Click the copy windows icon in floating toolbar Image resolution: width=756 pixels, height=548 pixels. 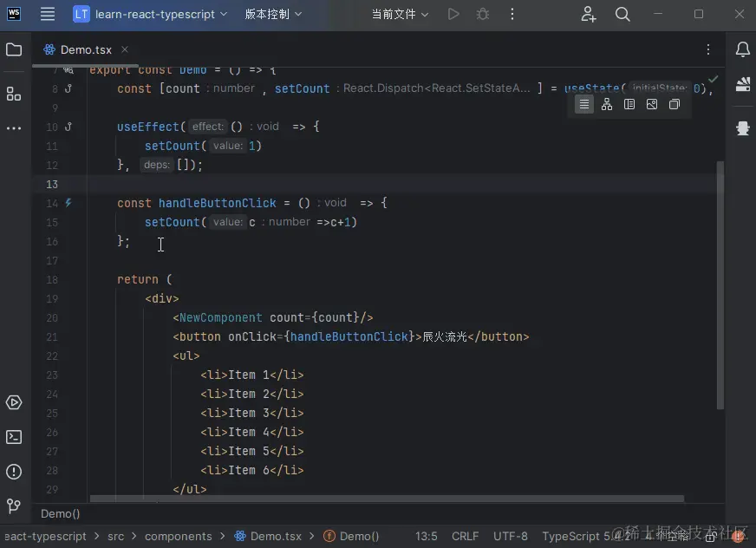click(x=675, y=104)
